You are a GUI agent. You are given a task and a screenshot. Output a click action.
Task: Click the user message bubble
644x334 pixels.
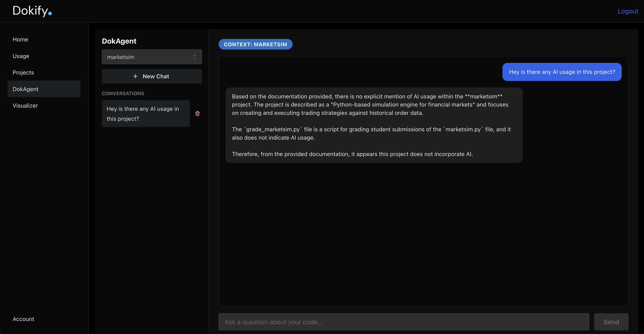coord(562,72)
